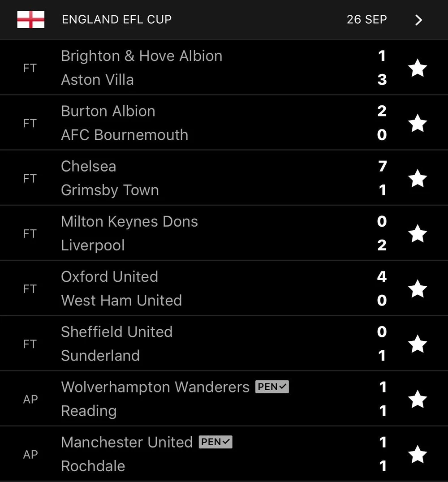The image size is (448, 482).
Task: Expand England EFL Cup with chevron arrow
Action: 418,20
